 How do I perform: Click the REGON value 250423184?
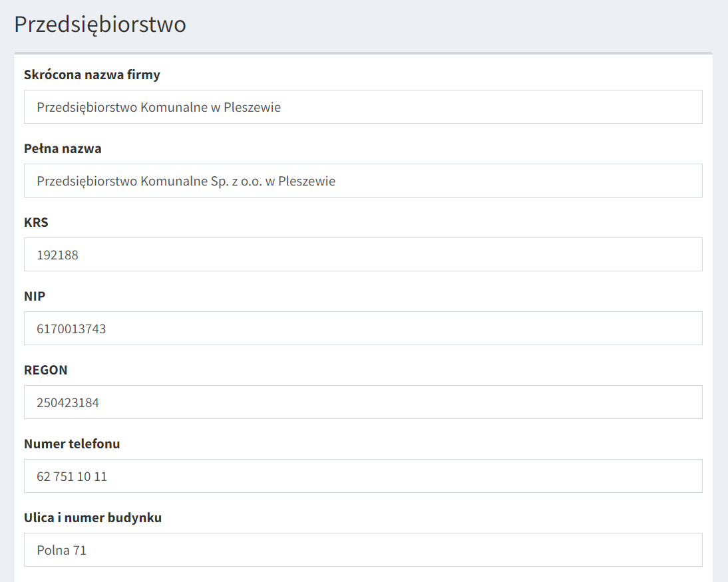68,402
